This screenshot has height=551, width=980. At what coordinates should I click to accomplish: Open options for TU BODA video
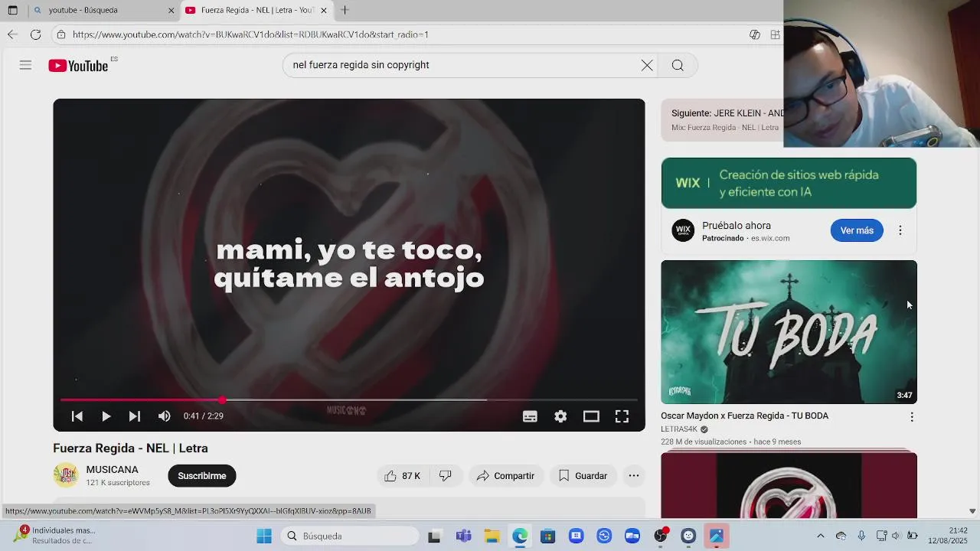911,417
